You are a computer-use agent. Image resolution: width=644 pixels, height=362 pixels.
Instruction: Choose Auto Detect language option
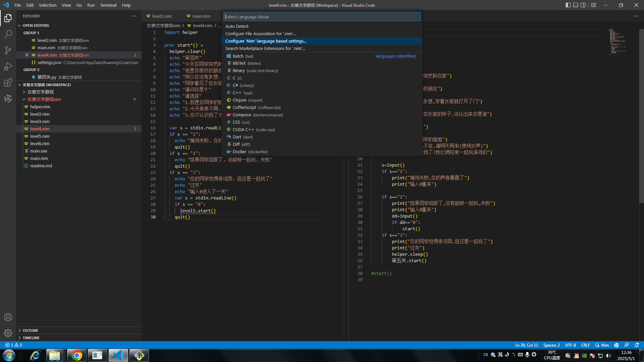pos(237,26)
